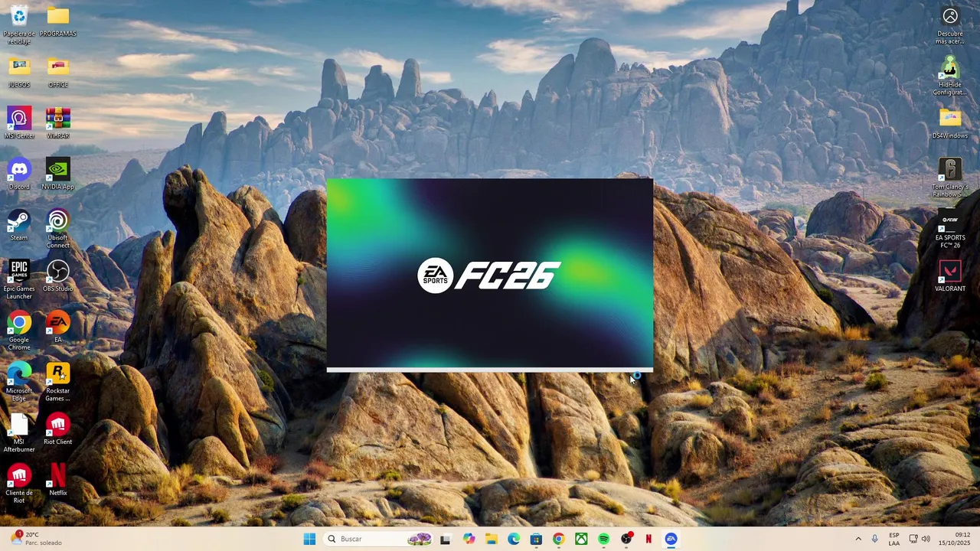Select the Rockstar Games desktop icon

coord(57,382)
